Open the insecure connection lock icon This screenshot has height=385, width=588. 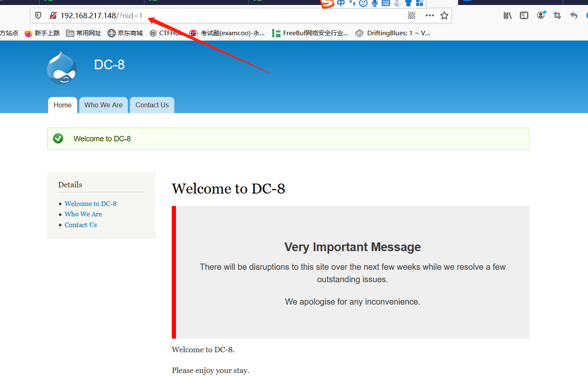[x=53, y=15]
